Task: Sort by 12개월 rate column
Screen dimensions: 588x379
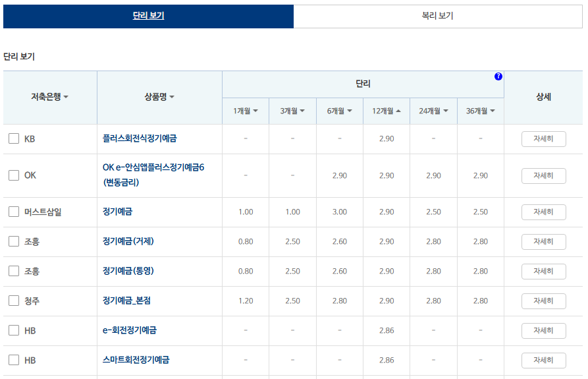Action: coord(387,111)
